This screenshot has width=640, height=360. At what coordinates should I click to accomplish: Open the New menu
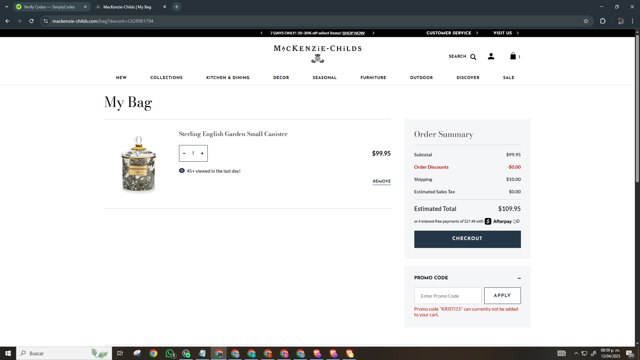[x=121, y=78]
